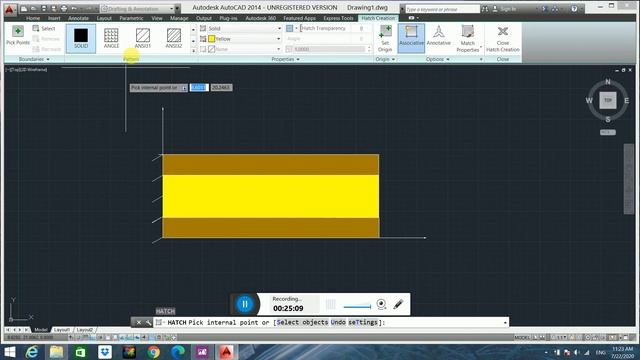Click the seTtings command option
This screenshot has height=360, width=640.
tap(363, 322)
